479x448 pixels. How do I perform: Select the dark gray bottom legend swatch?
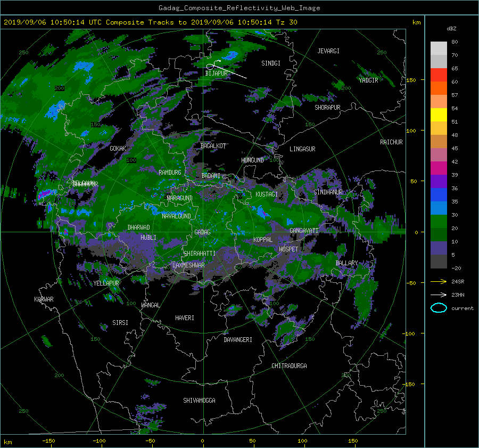tap(439, 261)
